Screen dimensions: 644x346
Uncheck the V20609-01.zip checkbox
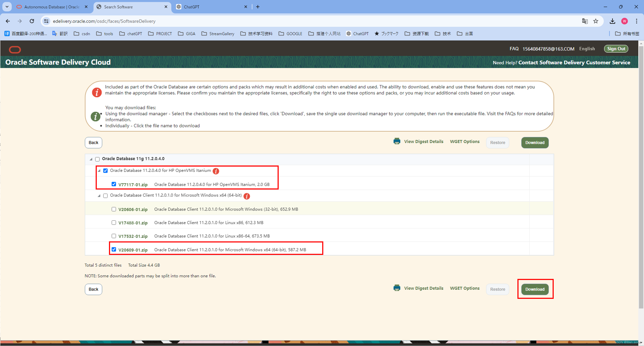point(114,249)
